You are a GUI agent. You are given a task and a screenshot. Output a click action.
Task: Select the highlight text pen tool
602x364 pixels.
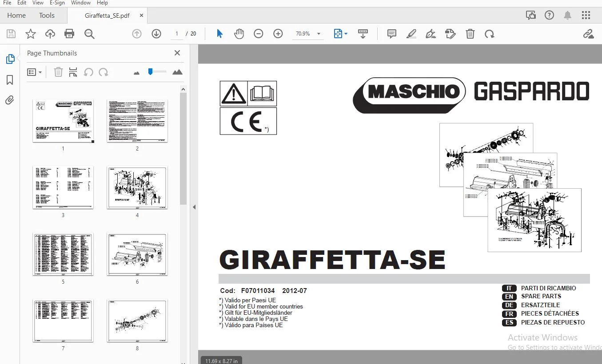point(411,34)
